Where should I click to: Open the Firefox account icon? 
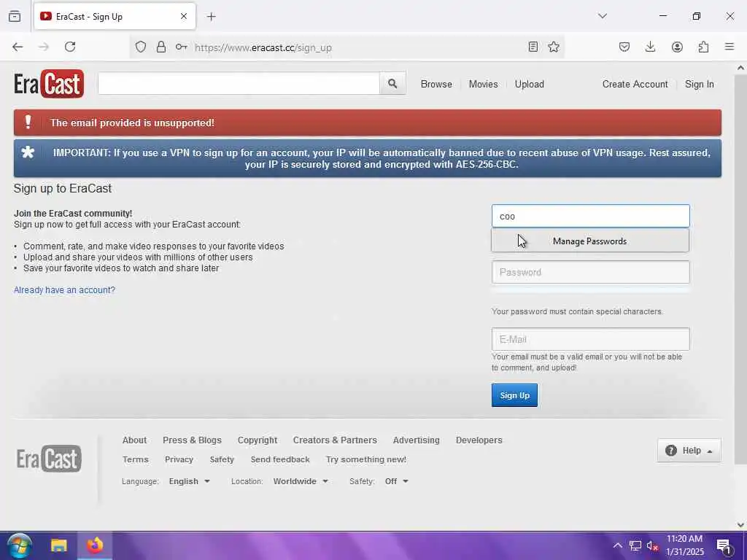pyautogui.click(x=677, y=47)
